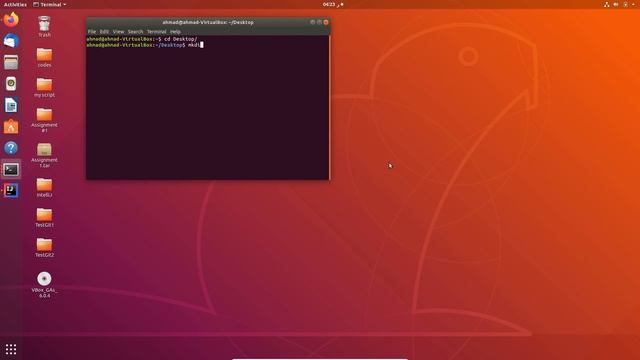Open the Search menu in Terminal
640x360 pixels.
coord(136,31)
